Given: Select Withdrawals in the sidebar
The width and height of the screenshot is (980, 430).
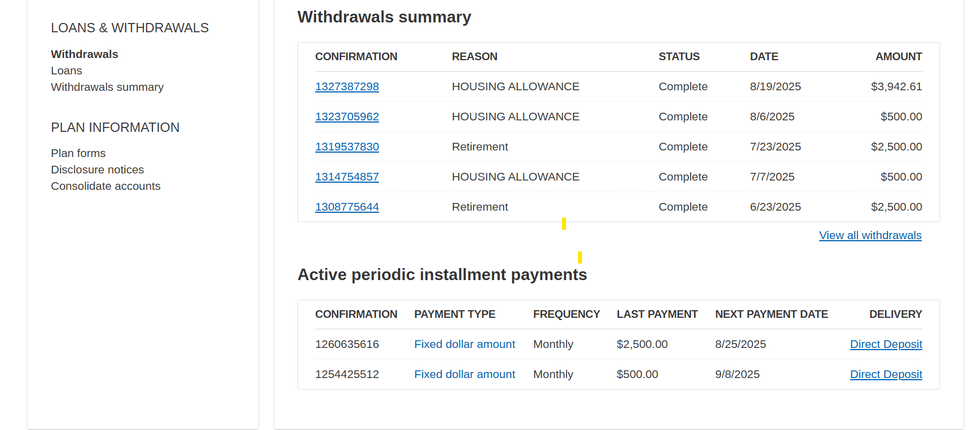Looking at the screenshot, I should point(84,54).
